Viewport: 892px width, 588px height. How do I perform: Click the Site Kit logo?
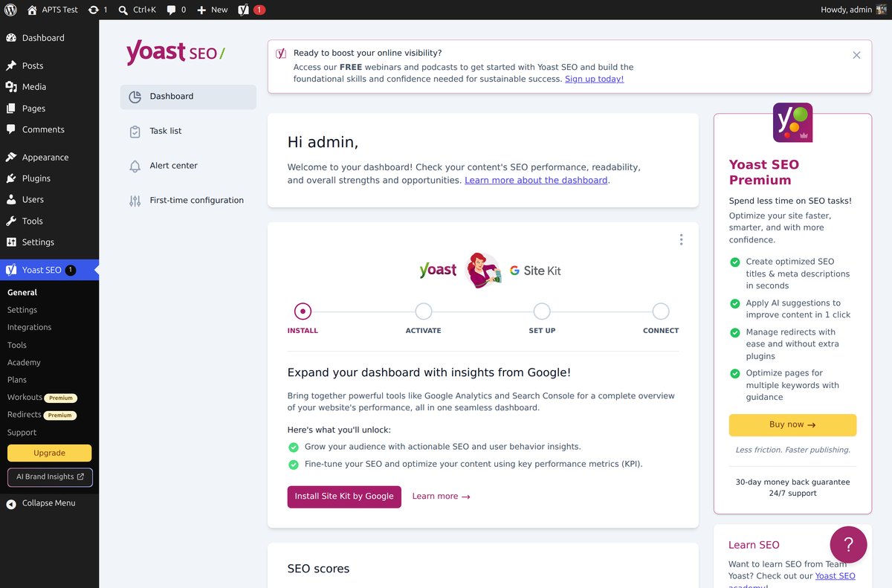535,271
